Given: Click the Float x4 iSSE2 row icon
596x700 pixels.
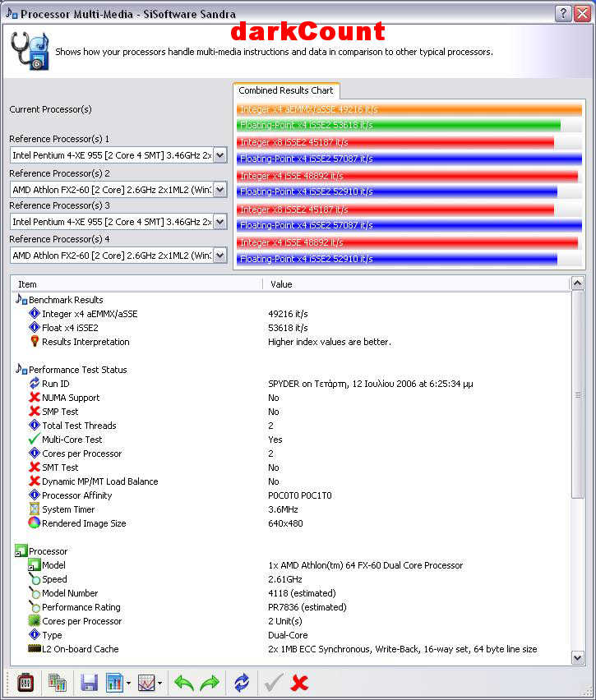Looking at the screenshot, I should click(35, 327).
